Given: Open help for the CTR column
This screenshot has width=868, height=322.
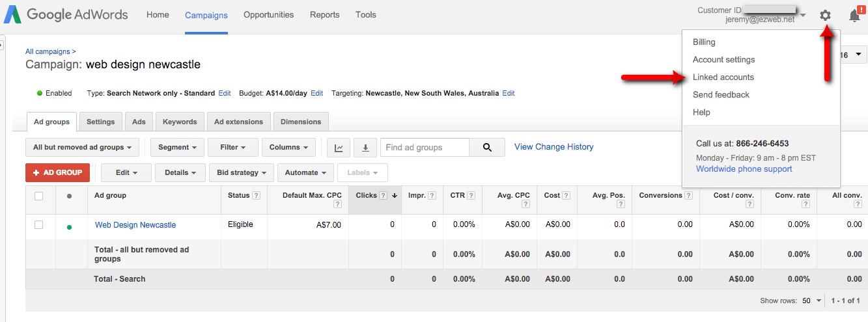Looking at the screenshot, I should tap(470, 196).
